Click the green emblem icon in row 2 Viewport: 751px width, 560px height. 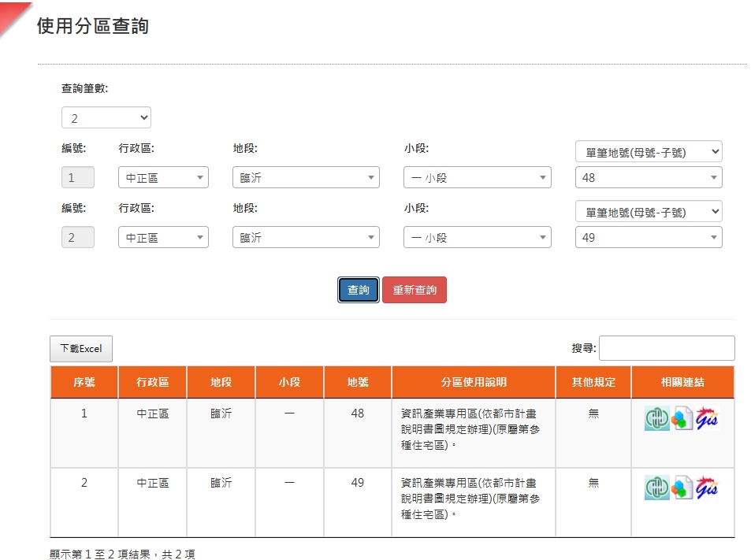[x=656, y=488]
